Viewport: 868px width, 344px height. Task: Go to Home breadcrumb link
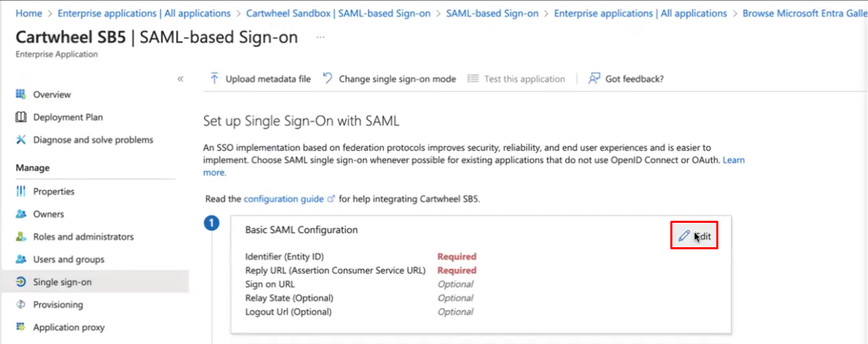pyautogui.click(x=29, y=13)
